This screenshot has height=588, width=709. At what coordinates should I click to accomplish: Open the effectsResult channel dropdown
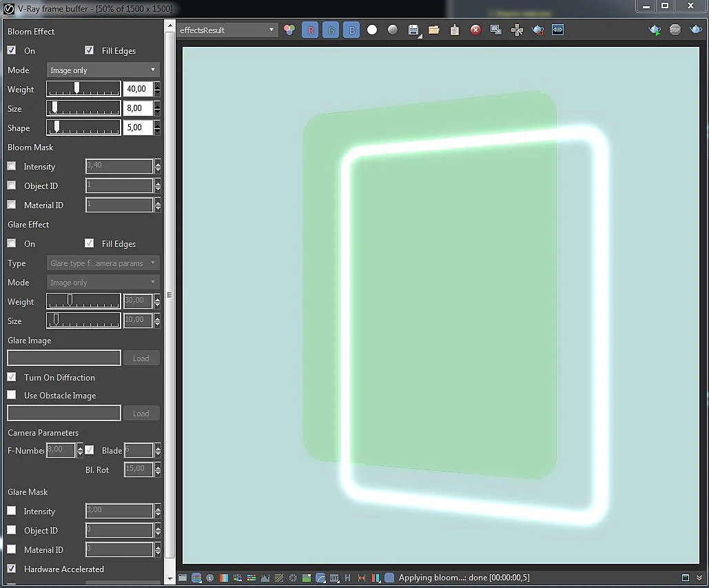227,30
